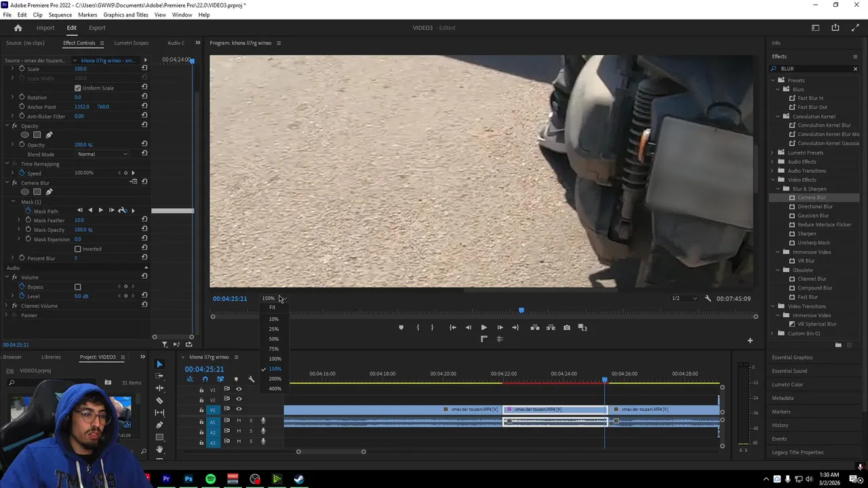Collapse the Mask (1) section
This screenshot has height=488, width=868.
pos(13,201)
